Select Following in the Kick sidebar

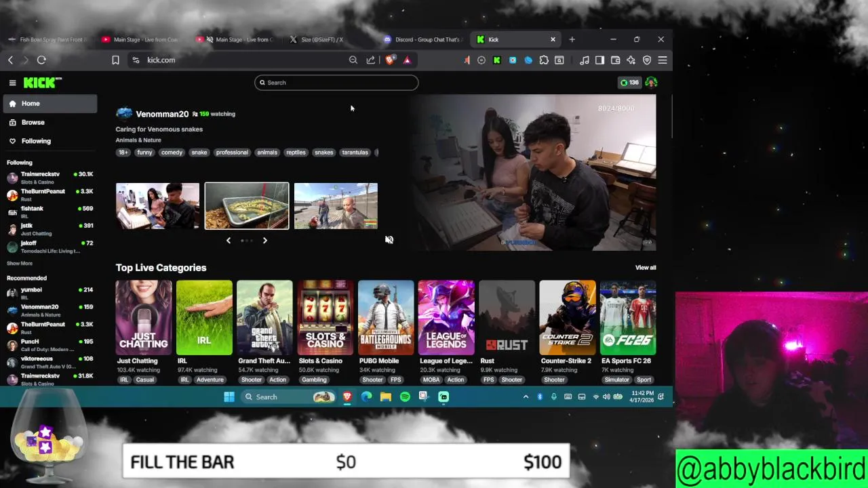[x=50, y=141]
